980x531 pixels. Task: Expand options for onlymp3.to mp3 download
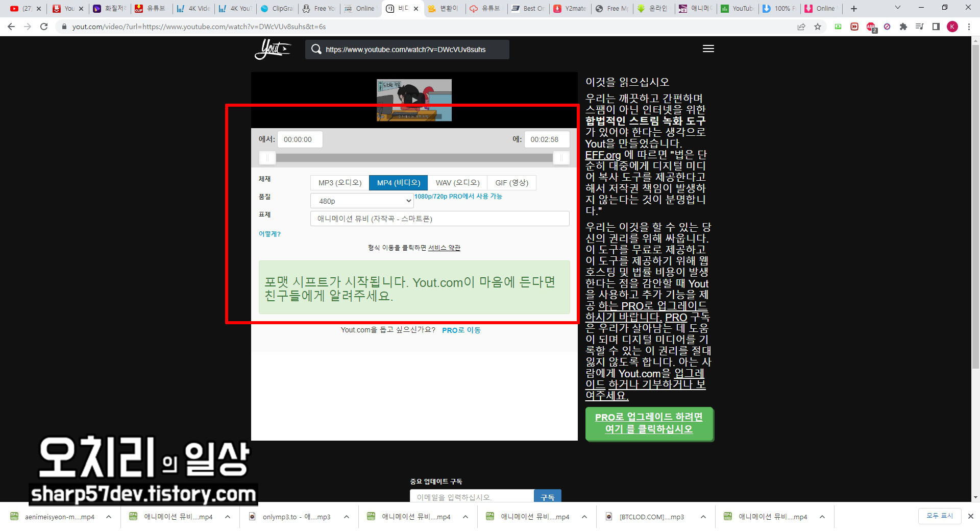347,517
